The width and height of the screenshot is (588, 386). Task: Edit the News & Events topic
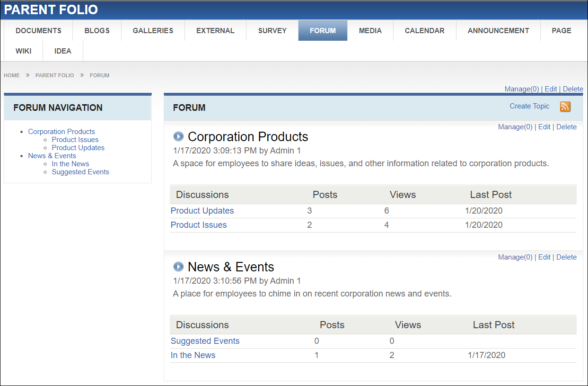[x=544, y=257]
